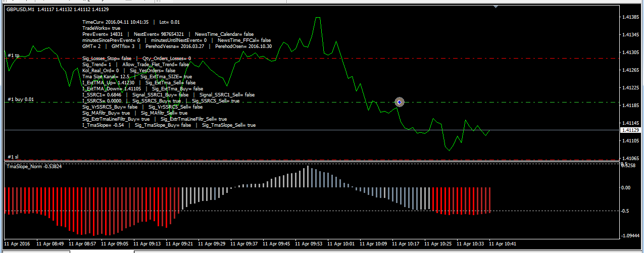Click the 'Sig_YesOrders= false' text
The image size is (644, 253).
[x=152, y=70]
